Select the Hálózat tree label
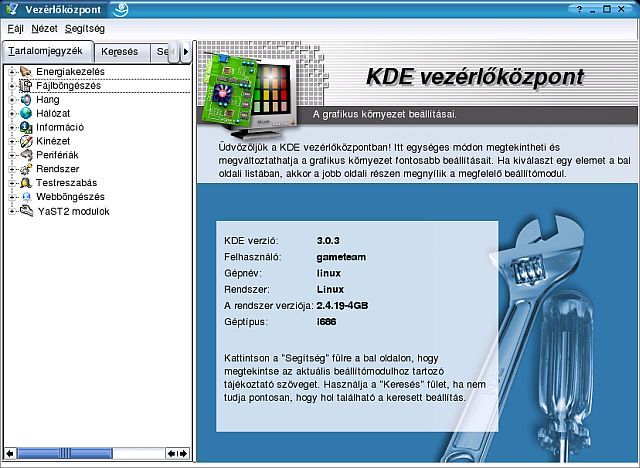Screen dimensions: 640x468 coord(53,113)
